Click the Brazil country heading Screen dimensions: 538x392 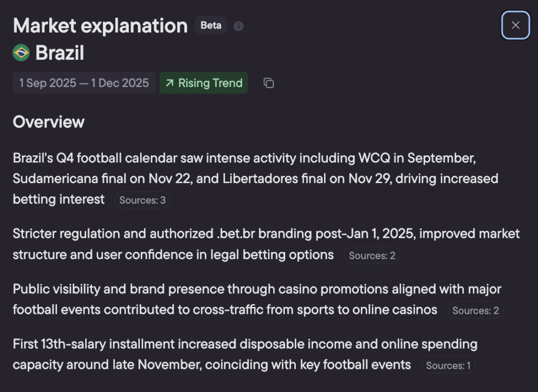click(x=59, y=52)
